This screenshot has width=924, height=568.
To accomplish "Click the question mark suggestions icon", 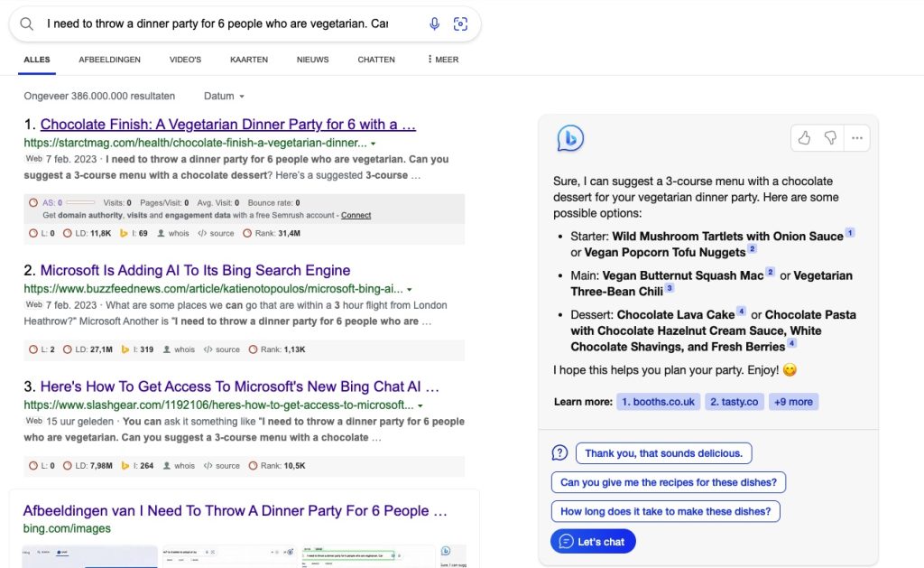I will coord(559,453).
